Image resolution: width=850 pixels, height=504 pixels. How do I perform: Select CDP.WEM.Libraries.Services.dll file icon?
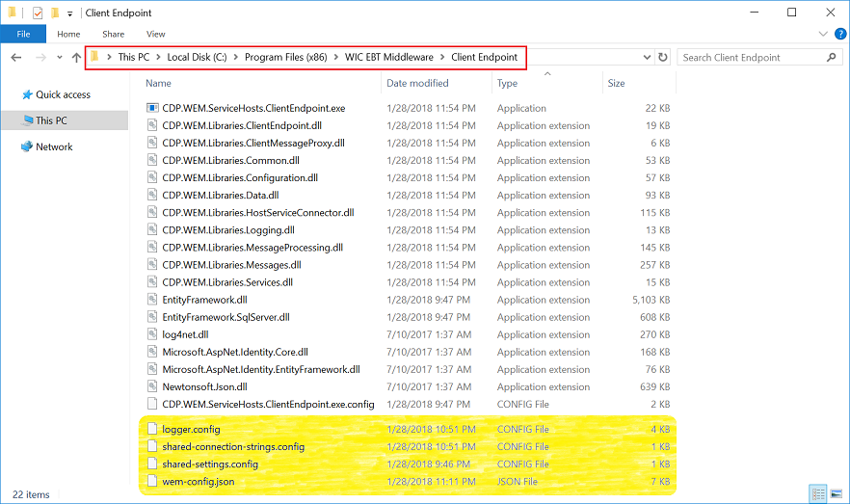(x=152, y=281)
